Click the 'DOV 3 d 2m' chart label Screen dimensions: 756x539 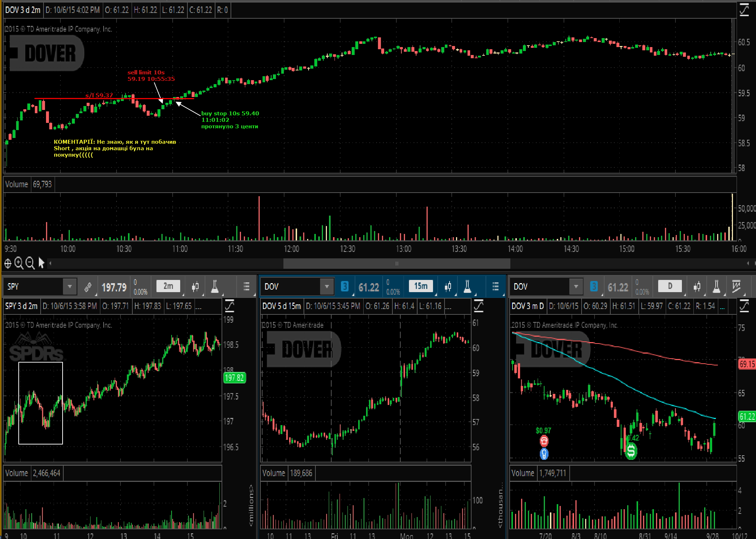[23, 10]
